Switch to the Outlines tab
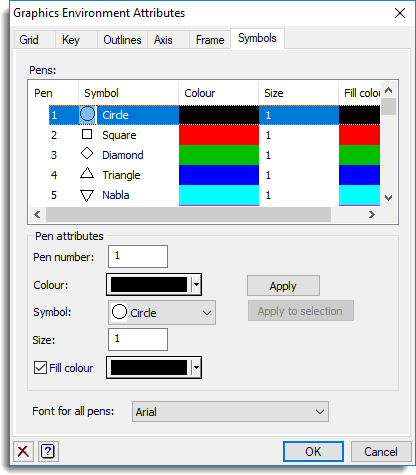This screenshot has width=416, height=475. [122, 40]
